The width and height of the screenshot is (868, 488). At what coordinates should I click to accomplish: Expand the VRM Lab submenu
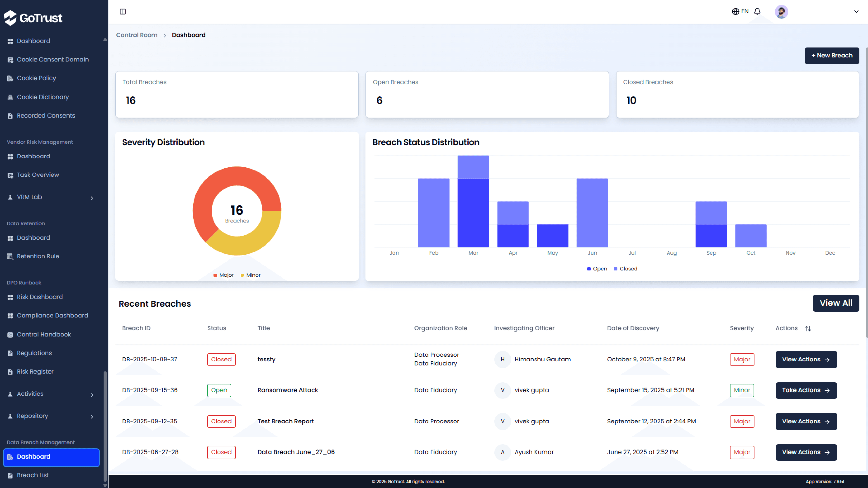click(x=92, y=198)
